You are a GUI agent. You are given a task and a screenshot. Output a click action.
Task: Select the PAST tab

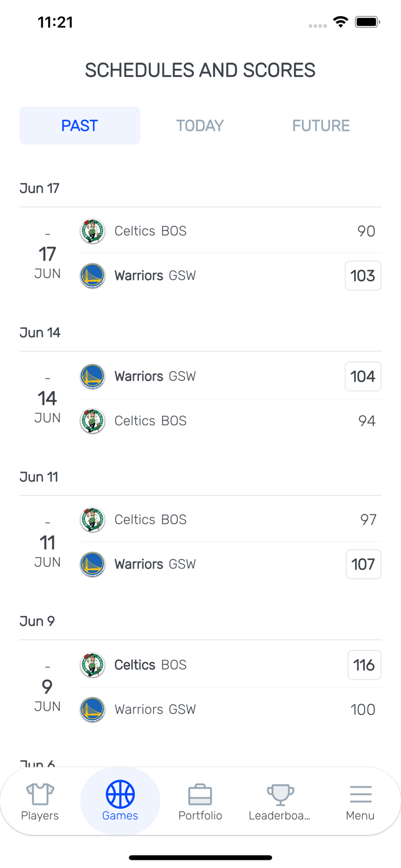coord(80,126)
